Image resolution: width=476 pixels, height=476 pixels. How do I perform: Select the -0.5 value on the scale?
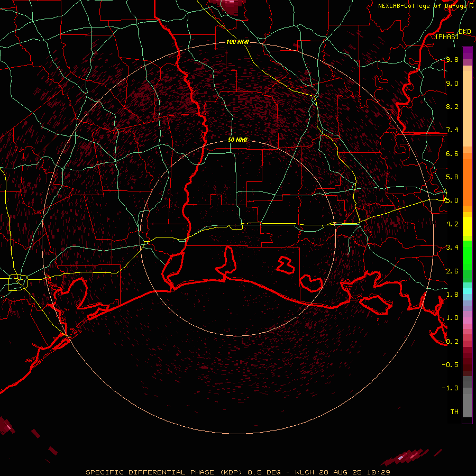pos(450,365)
